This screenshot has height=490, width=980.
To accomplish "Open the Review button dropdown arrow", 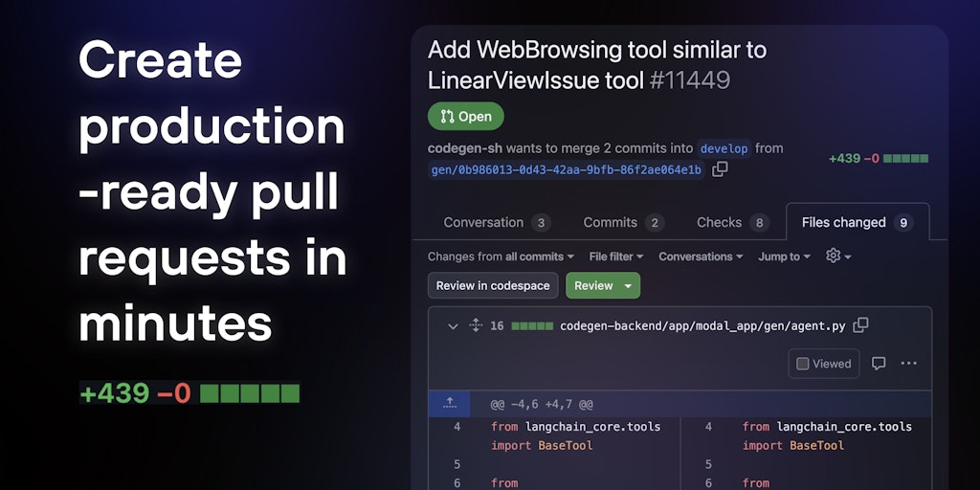I will point(628,285).
